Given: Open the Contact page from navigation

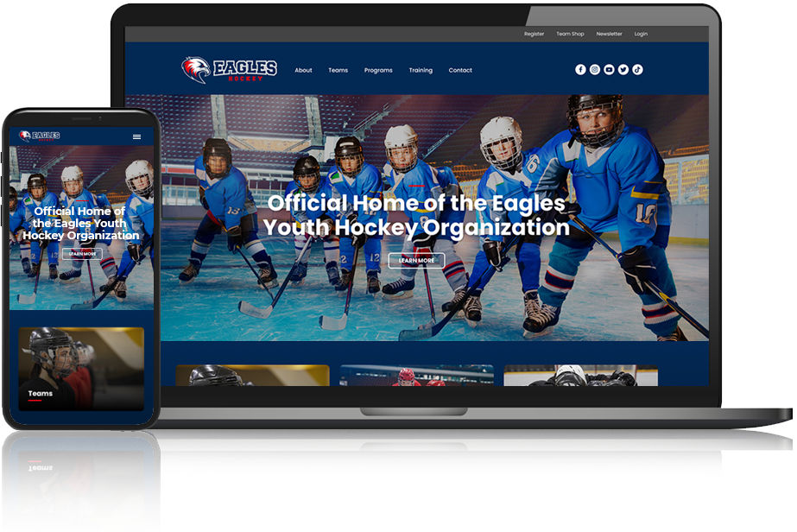Looking at the screenshot, I should click(460, 71).
